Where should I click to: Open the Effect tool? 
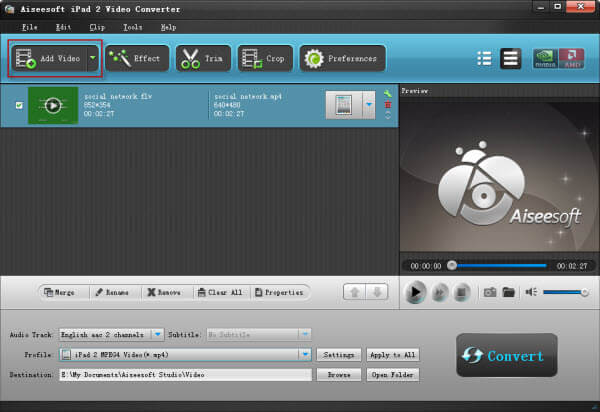point(137,58)
